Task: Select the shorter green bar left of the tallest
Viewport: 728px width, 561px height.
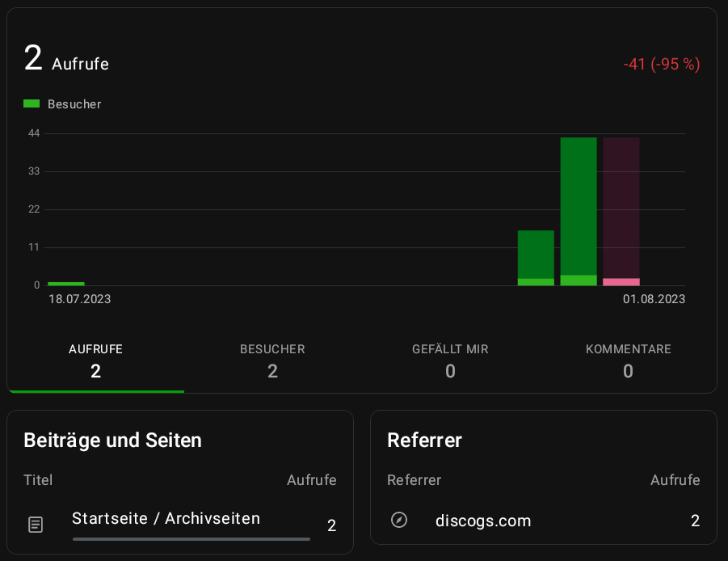Action: 536,257
